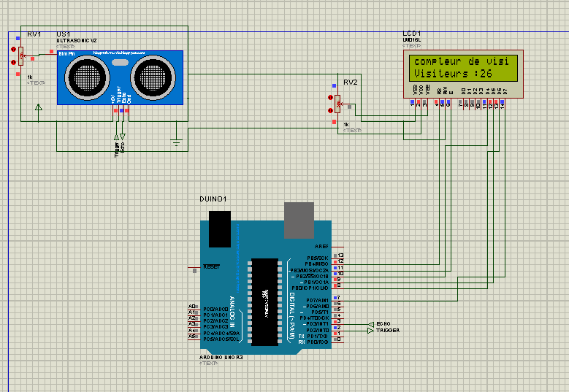Click the DUINO1 component label
This screenshot has width=569, height=392.
coord(213,199)
